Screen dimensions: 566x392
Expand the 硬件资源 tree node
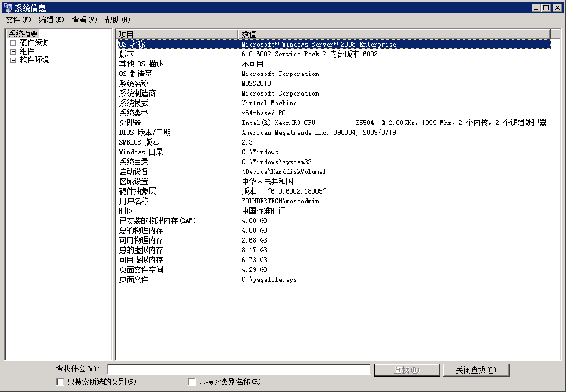click(13, 43)
